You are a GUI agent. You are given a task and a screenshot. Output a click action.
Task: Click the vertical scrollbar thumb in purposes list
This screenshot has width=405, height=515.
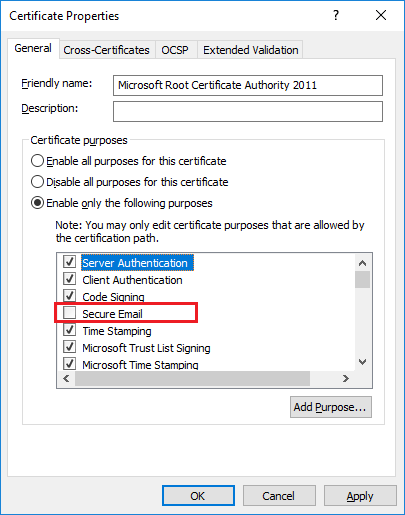[362, 279]
